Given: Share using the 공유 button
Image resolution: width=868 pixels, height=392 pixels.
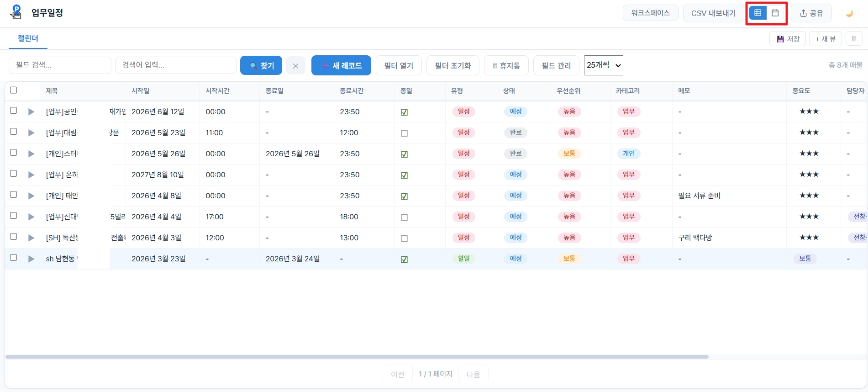Looking at the screenshot, I should point(811,13).
